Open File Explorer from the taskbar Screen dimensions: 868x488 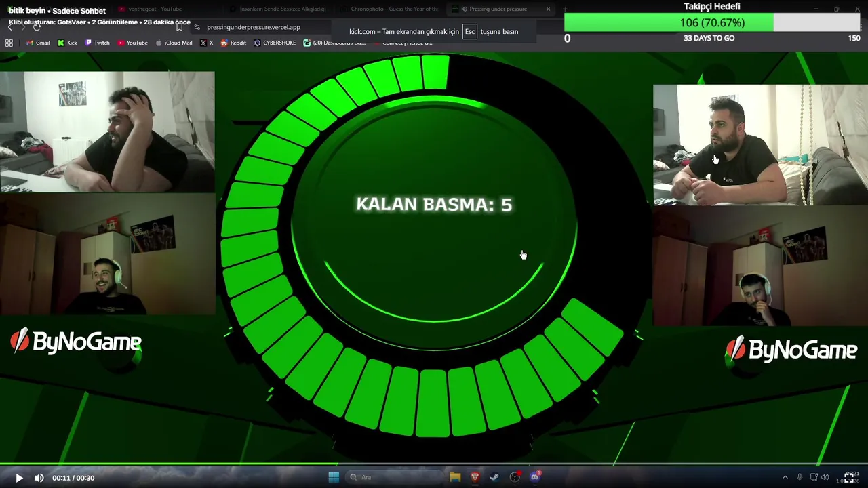455,477
